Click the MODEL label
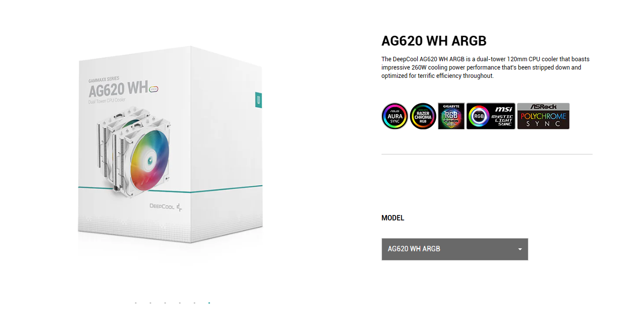The width and height of the screenshot is (644, 312). pos(393,218)
